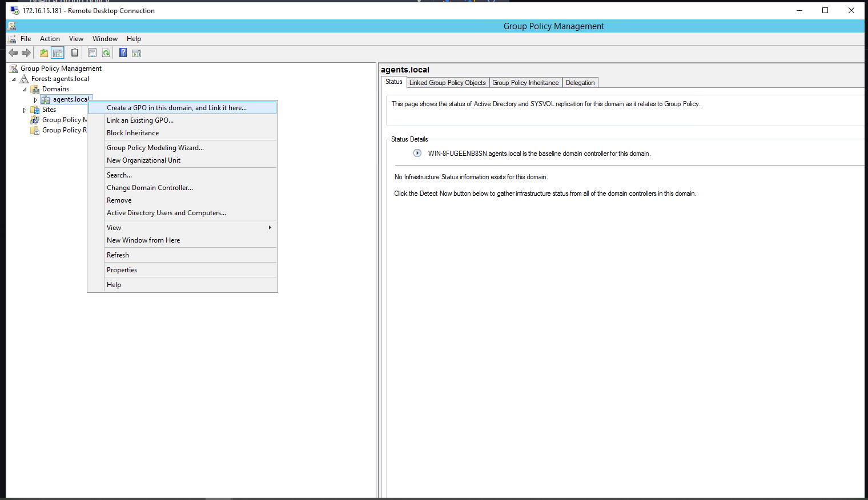This screenshot has height=500, width=868.
Task: Choose Refresh in context menu
Action: [x=182, y=255]
